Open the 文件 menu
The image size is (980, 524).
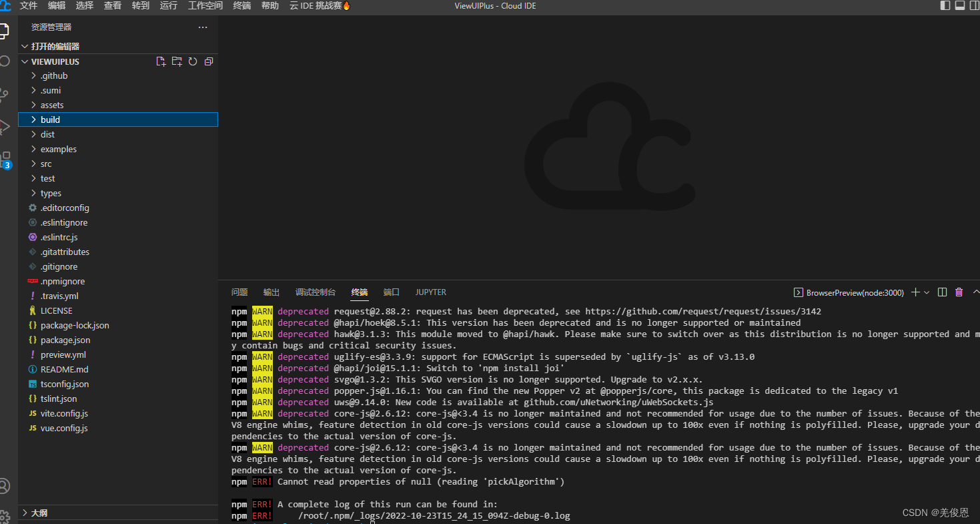(x=29, y=5)
